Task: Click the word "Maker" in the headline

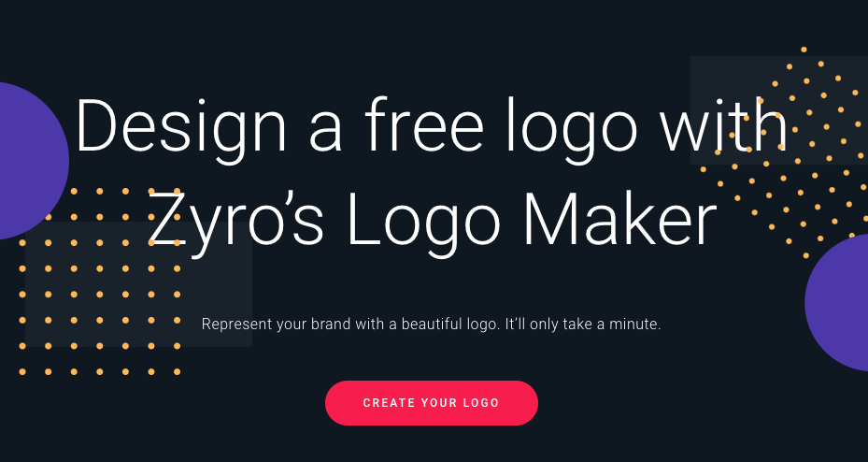Action: click(x=620, y=219)
